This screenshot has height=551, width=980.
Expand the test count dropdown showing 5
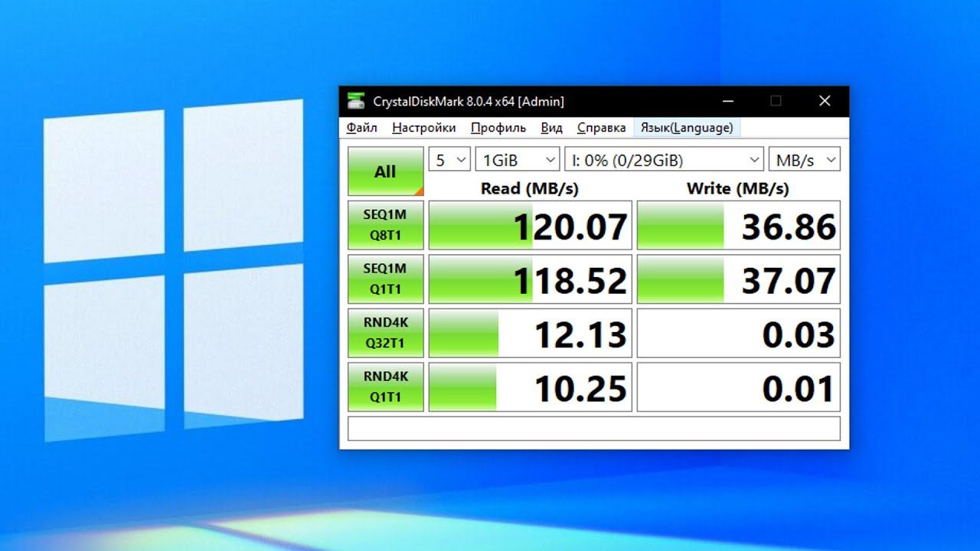click(449, 160)
